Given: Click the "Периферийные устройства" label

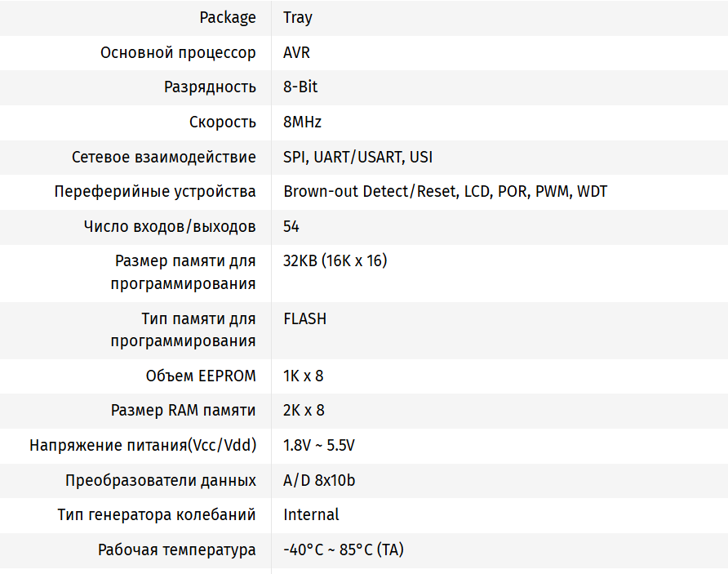Looking at the screenshot, I should pyautogui.click(x=155, y=192).
